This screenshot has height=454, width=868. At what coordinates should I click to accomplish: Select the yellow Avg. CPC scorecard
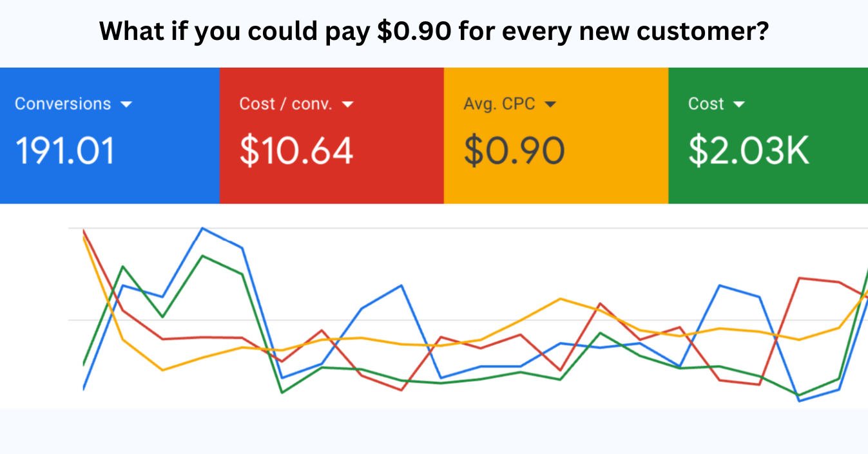pyautogui.click(x=556, y=135)
